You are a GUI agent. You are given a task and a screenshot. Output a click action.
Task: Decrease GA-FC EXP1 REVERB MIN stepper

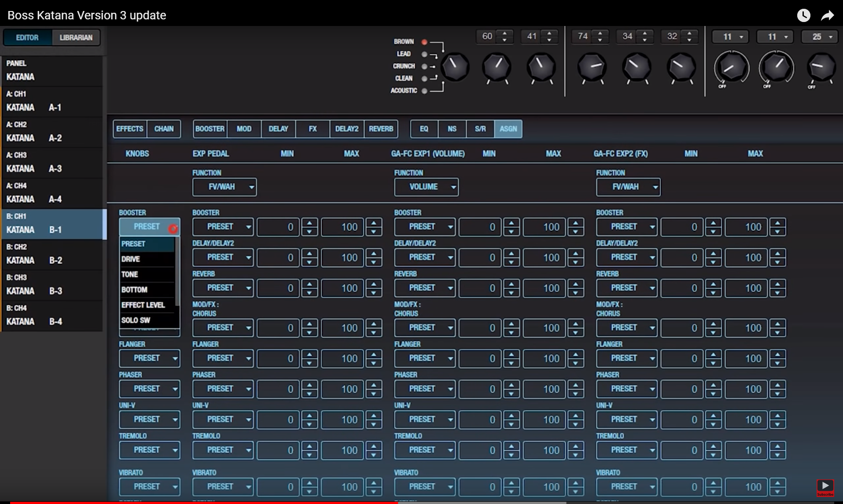[x=511, y=292]
